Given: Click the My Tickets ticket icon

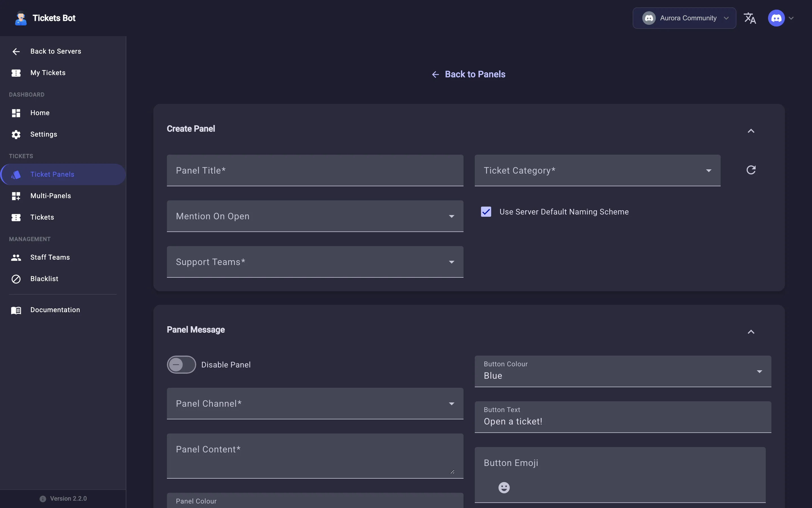Looking at the screenshot, I should (x=16, y=73).
